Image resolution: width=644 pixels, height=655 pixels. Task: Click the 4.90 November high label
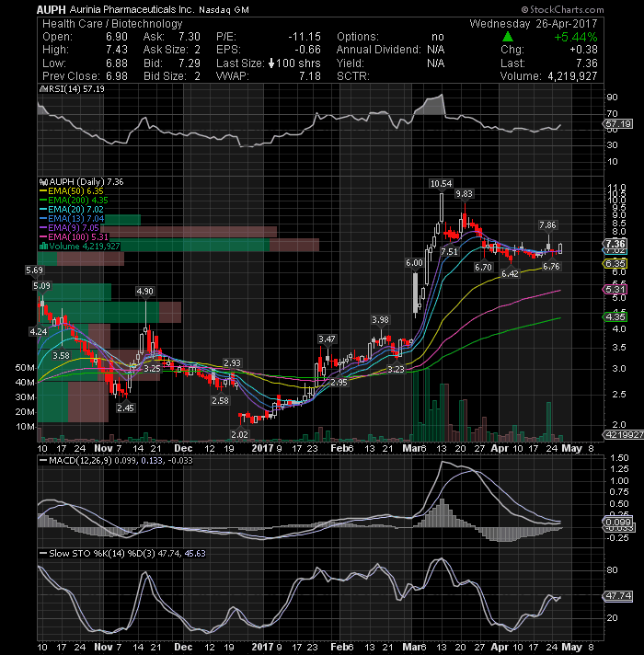[145, 292]
